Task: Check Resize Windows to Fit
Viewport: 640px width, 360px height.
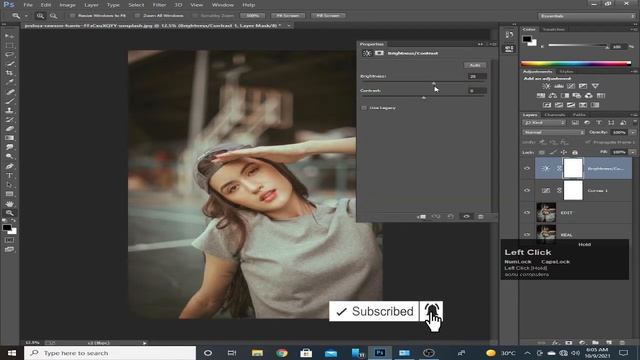Action: click(72, 16)
